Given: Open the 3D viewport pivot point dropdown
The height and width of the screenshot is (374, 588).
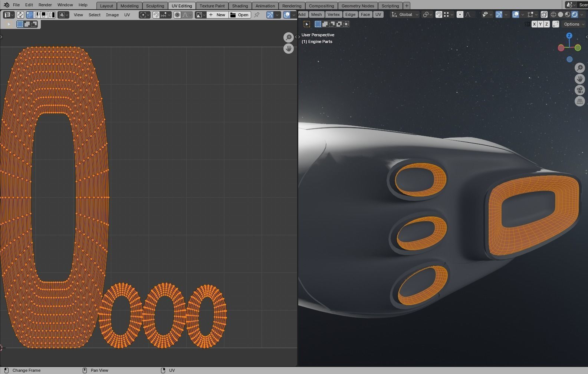Looking at the screenshot, I should pyautogui.click(x=428, y=14).
